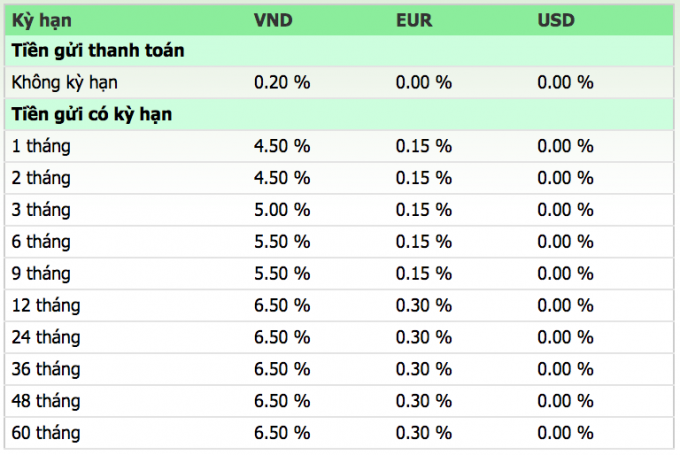Click EUR rate for 9 tháng

coord(423,274)
